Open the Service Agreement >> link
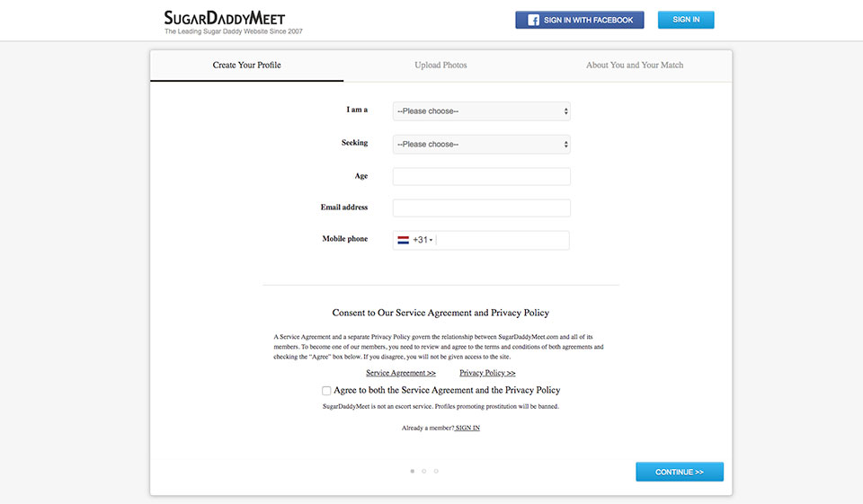The height and width of the screenshot is (504, 863). pos(401,373)
